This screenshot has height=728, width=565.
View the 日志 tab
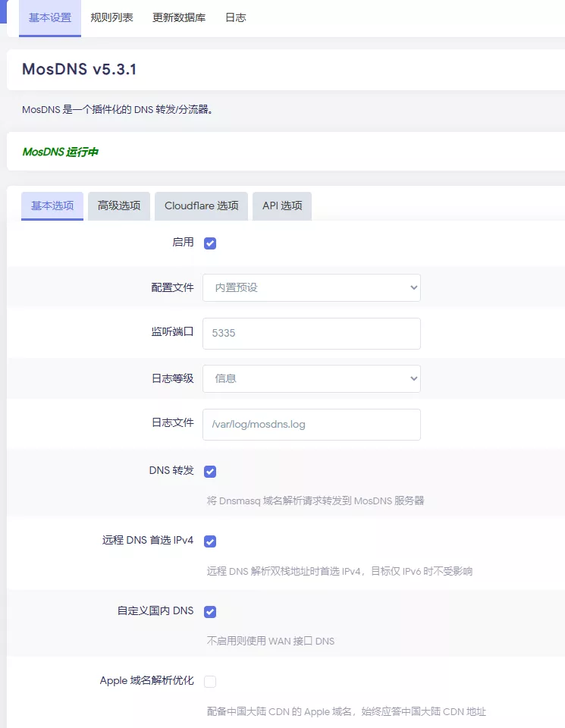coord(235,17)
